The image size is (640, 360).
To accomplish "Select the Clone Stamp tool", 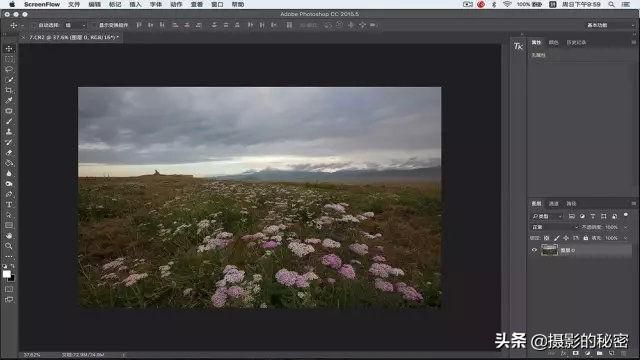I will pyautogui.click(x=9, y=132).
